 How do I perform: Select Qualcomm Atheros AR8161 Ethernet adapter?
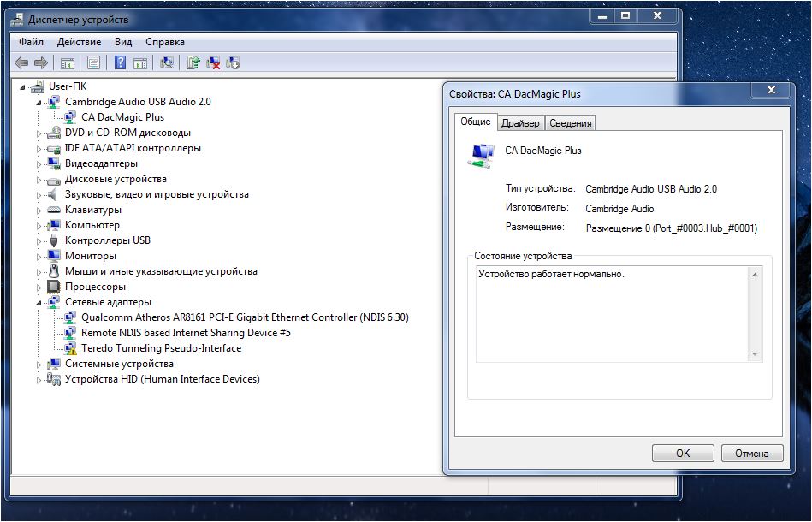[245, 317]
